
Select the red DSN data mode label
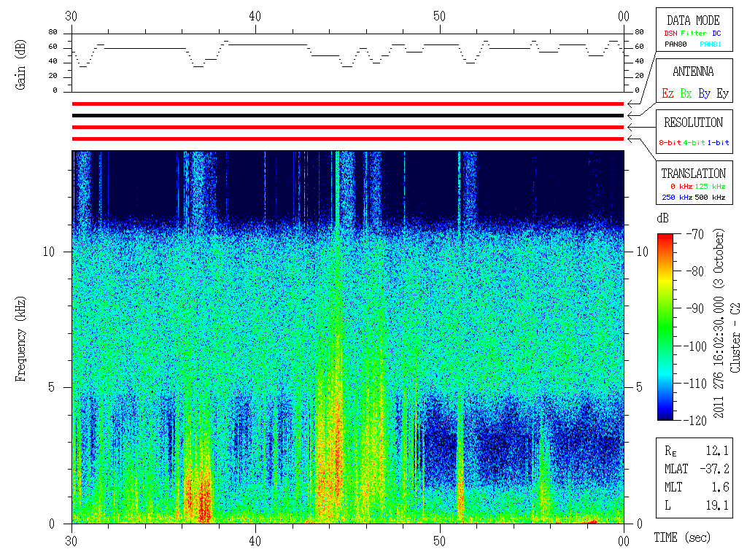click(x=670, y=34)
